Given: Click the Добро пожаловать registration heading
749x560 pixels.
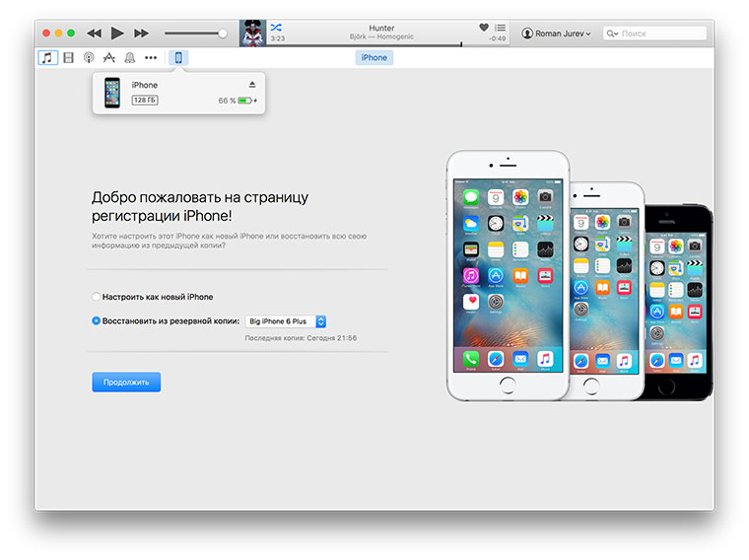Looking at the screenshot, I should pyautogui.click(x=200, y=206).
